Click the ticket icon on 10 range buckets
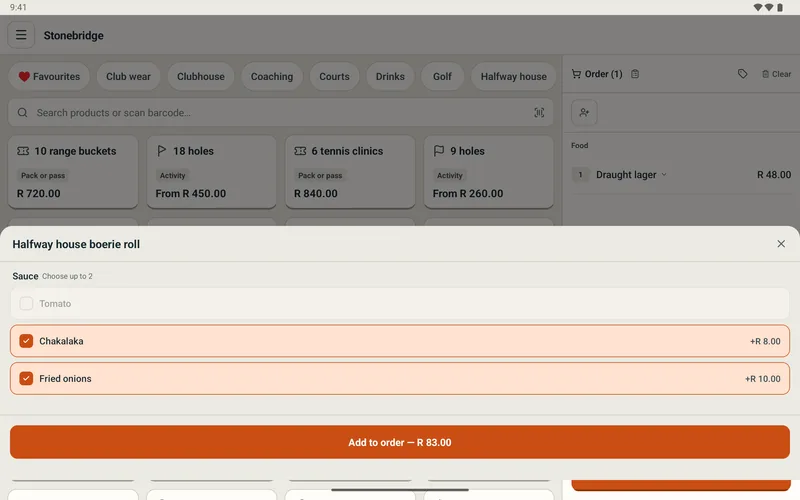Screen dimensions: 800x500 [x=23, y=151]
